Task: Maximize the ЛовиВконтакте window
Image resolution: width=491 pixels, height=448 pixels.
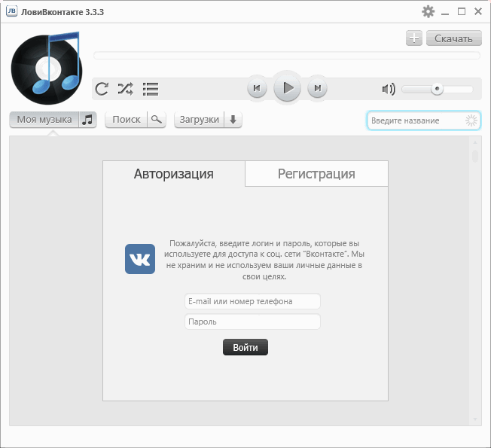Action: point(461,11)
